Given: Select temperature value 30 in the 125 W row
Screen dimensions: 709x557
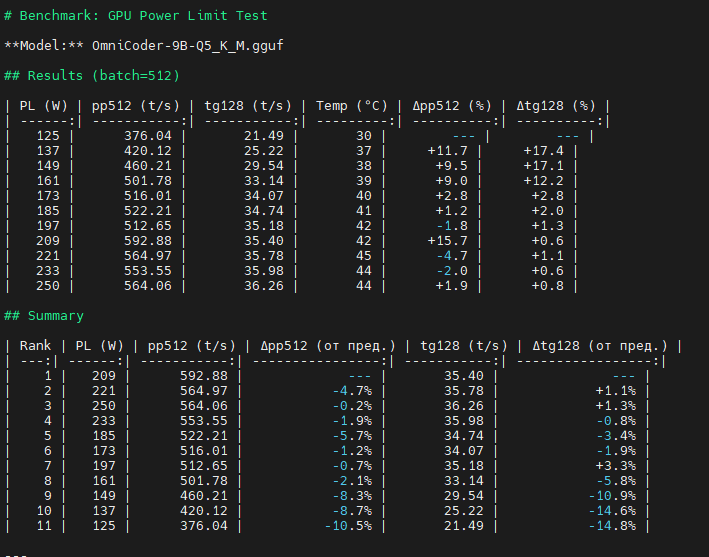Looking at the screenshot, I should point(364,136).
